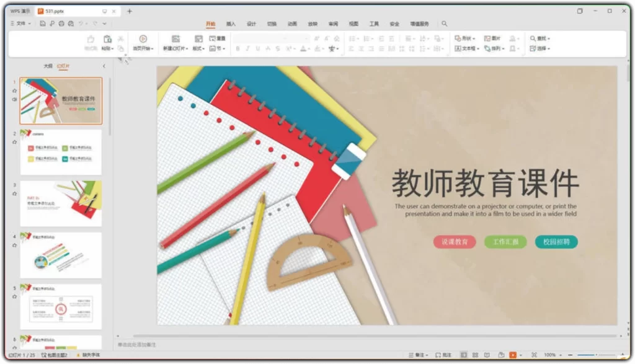635x364 pixels.
Task: Click the orange play button in status bar
Action: [513, 354]
